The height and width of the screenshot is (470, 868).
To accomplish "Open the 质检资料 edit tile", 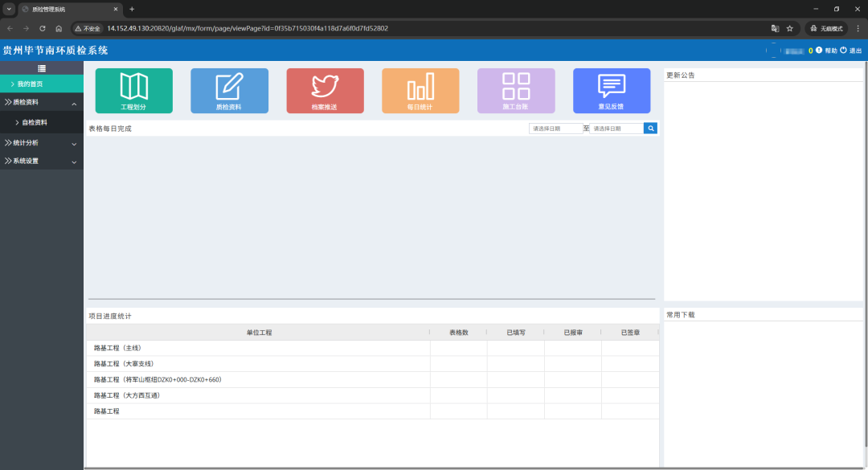I will tap(229, 91).
